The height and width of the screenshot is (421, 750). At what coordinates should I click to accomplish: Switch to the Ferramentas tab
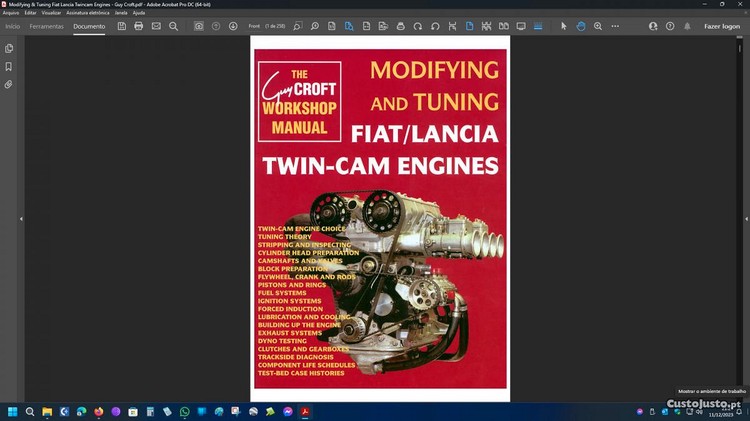(x=47, y=26)
